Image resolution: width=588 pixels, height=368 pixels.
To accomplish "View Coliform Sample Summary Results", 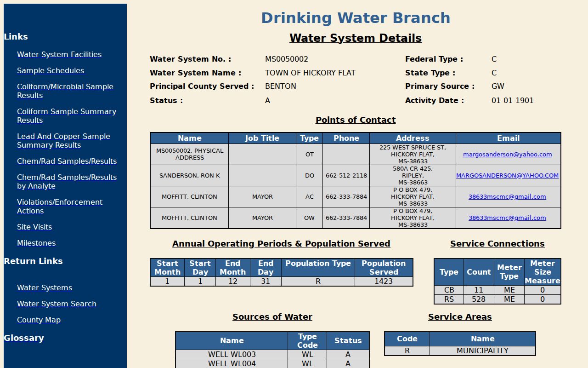I will [x=67, y=116].
